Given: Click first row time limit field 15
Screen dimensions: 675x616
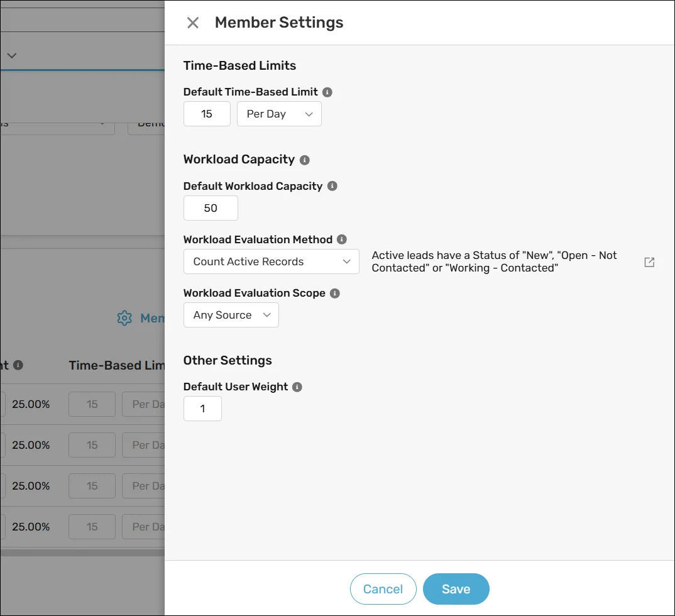Looking at the screenshot, I should [92, 404].
